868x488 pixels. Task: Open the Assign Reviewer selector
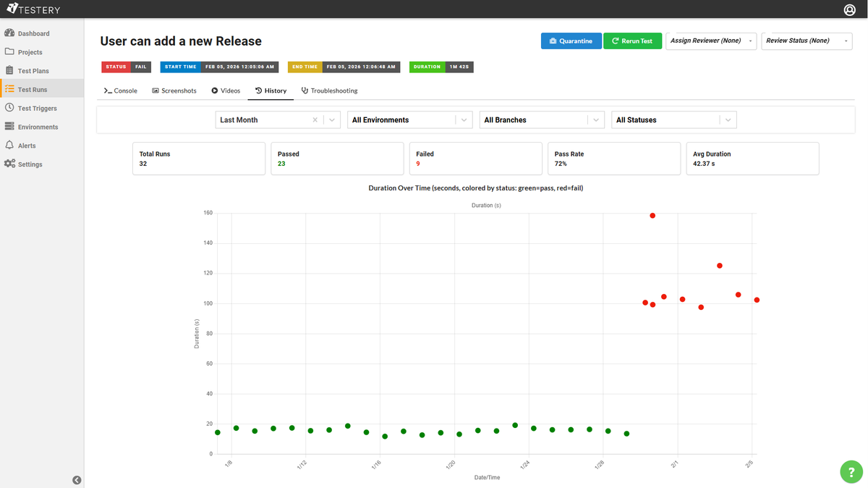pos(710,41)
